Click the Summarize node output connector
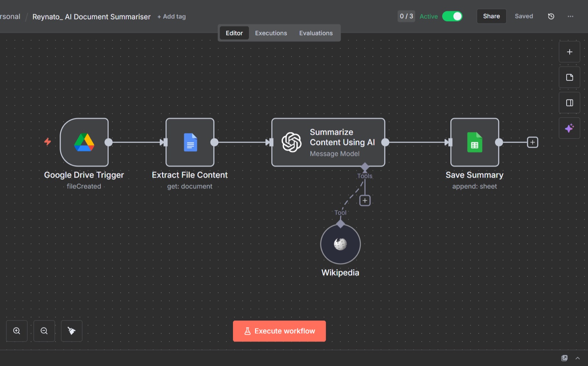Image resolution: width=588 pixels, height=366 pixels. pyautogui.click(x=385, y=142)
